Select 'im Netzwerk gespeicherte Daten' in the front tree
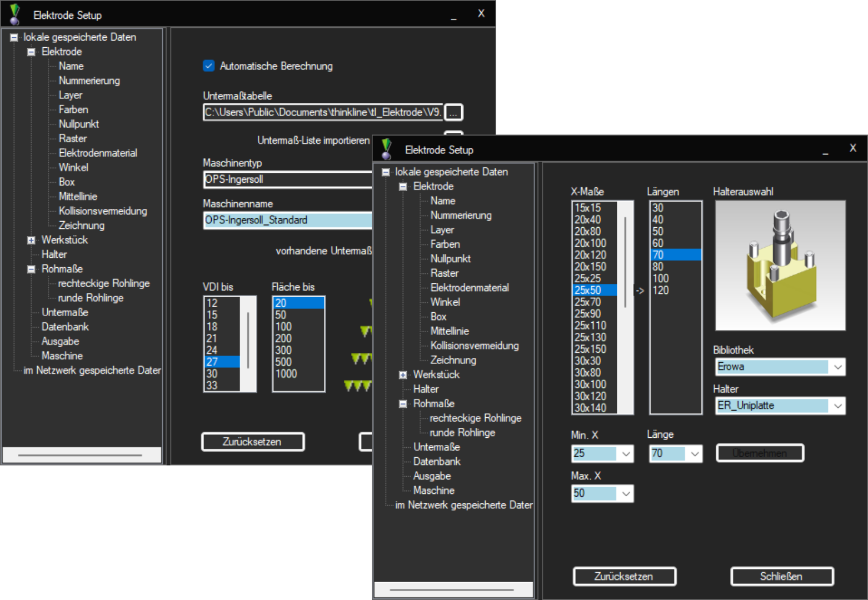The width and height of the screenshot is (868, 600). (x=464, y=505)
